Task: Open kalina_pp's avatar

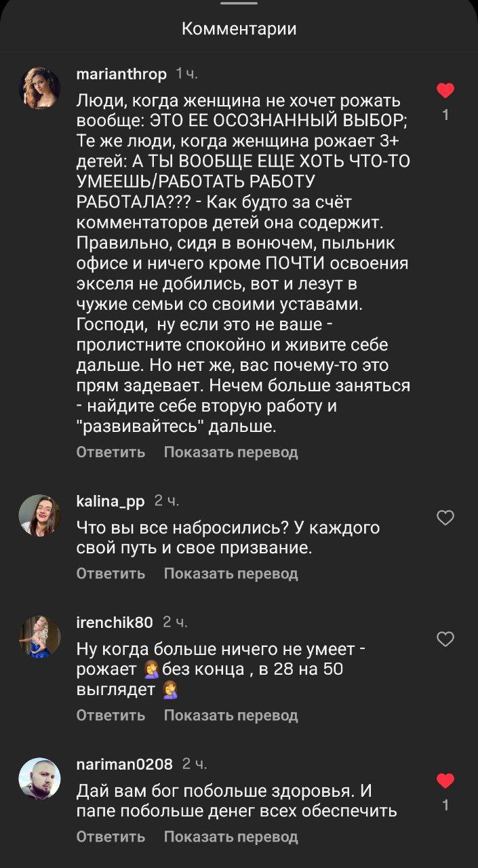Action: (39, 515)
